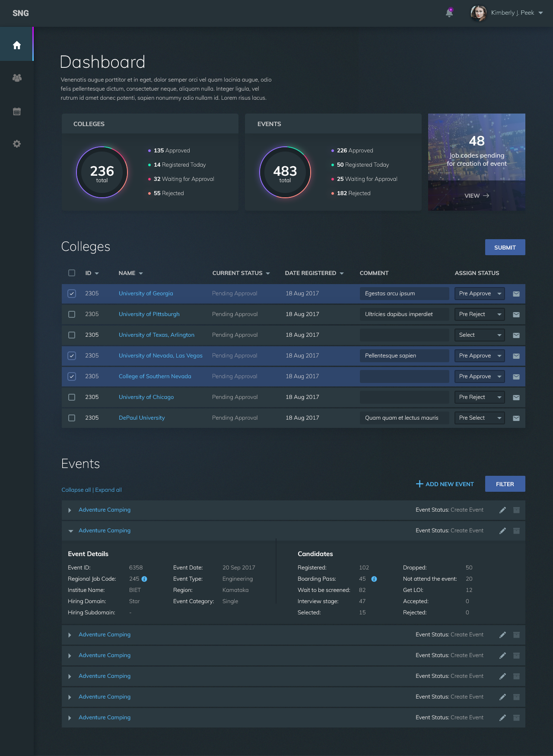
Task: Click empty comment field for University of Chicago
Action: tap(404, 397)
